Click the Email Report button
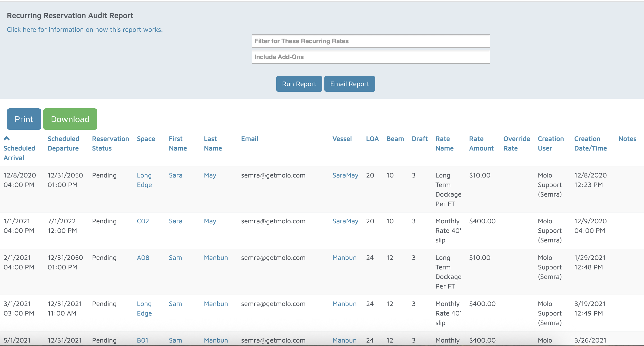Image resolution: width=644 pixels, height=346 pixels. tap(349, 84)
